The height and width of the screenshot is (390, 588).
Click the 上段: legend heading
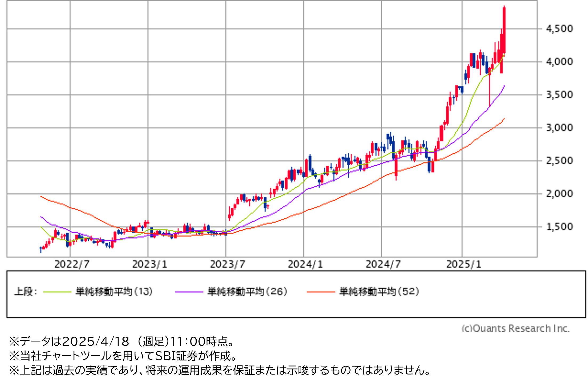[x=25, y=292]
